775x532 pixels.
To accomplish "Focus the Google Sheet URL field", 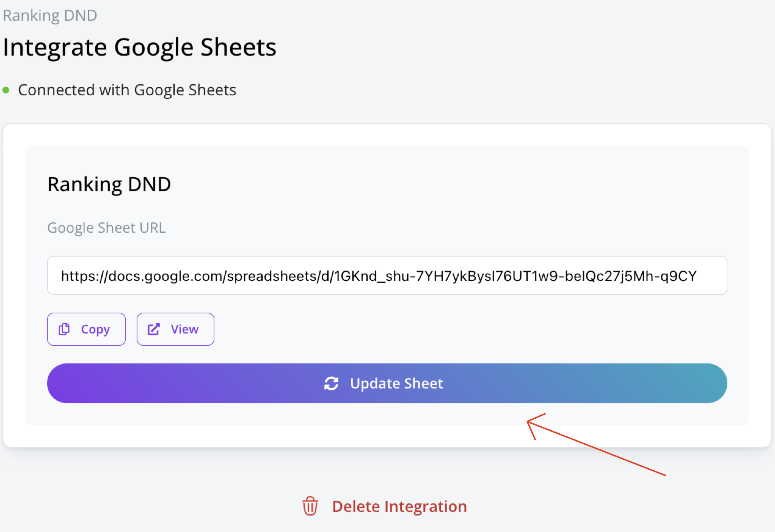I will (387, 275).
